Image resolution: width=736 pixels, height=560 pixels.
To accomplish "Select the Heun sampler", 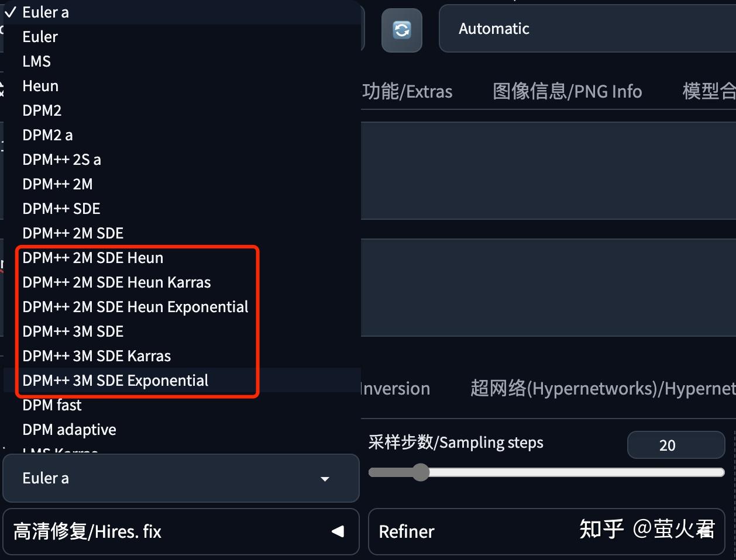I will [40, 85].
